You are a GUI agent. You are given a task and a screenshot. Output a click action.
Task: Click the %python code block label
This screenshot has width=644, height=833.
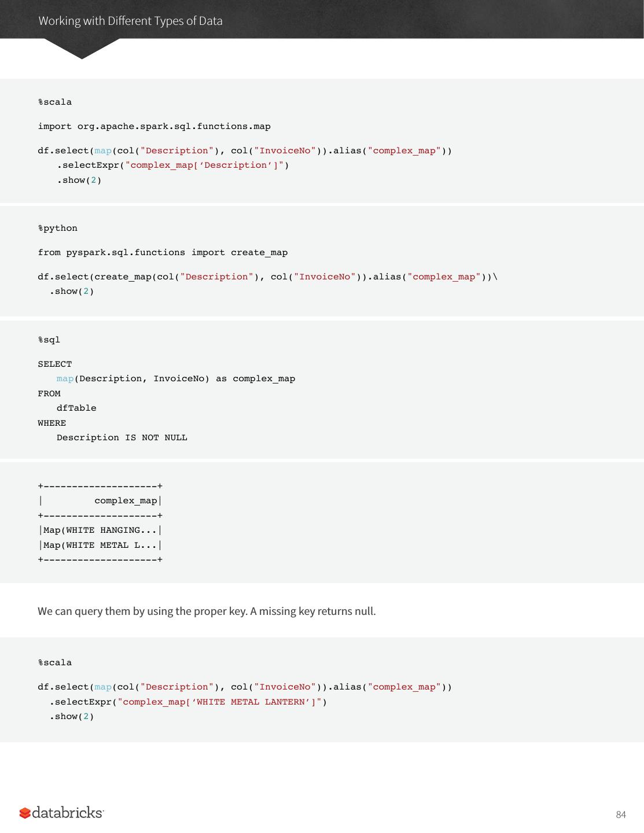[x=58, y=228]
